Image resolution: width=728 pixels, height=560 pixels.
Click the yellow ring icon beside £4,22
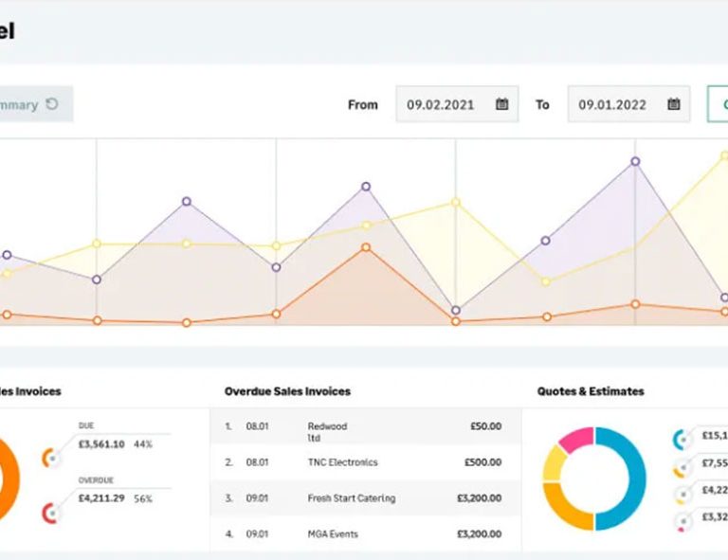pyautogui.click(x=682, y=495)
